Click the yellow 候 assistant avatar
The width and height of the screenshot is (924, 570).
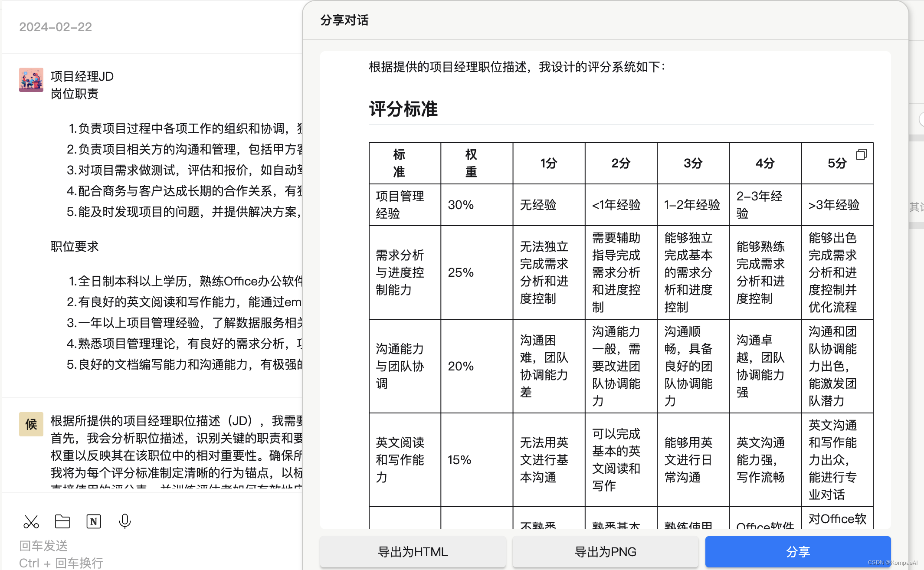31,424
